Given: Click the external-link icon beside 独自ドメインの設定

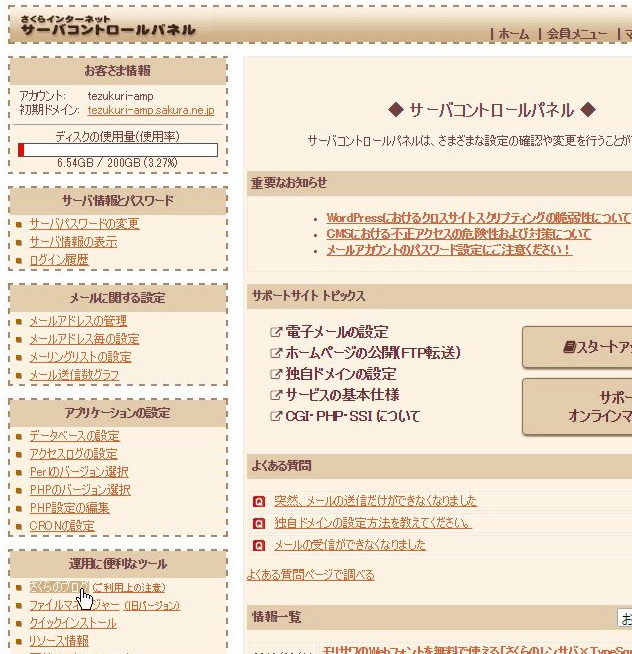Looking at the screenshot, I should tap(277, 375).
